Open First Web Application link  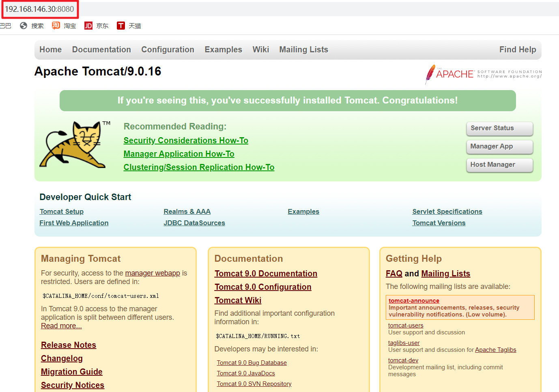click(x=74, y=223)
